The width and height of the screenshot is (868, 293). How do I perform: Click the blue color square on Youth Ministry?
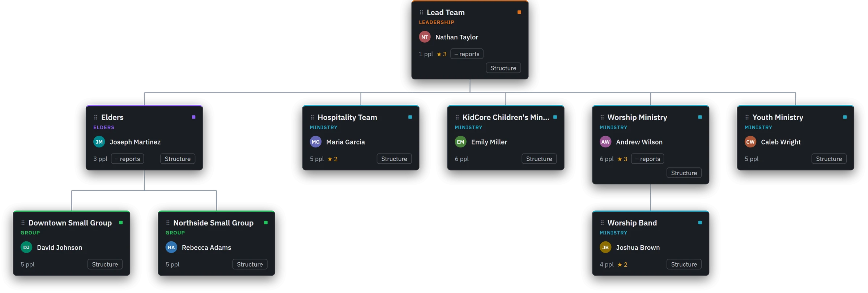[x=845, y=117]
